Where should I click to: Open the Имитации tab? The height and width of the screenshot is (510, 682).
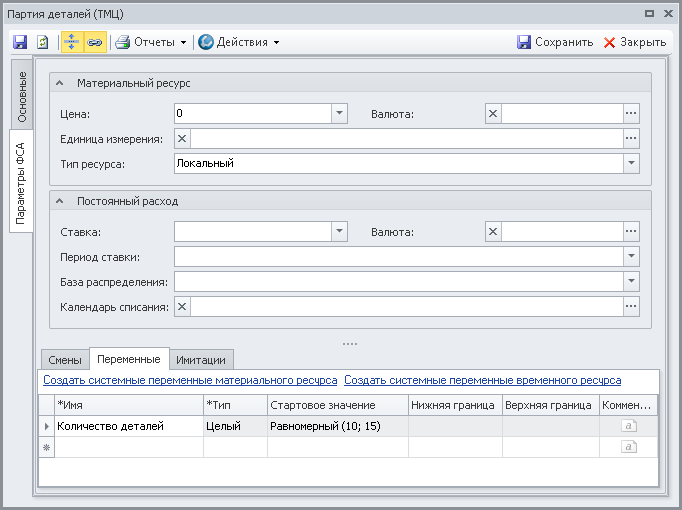[x=201, y=360]
